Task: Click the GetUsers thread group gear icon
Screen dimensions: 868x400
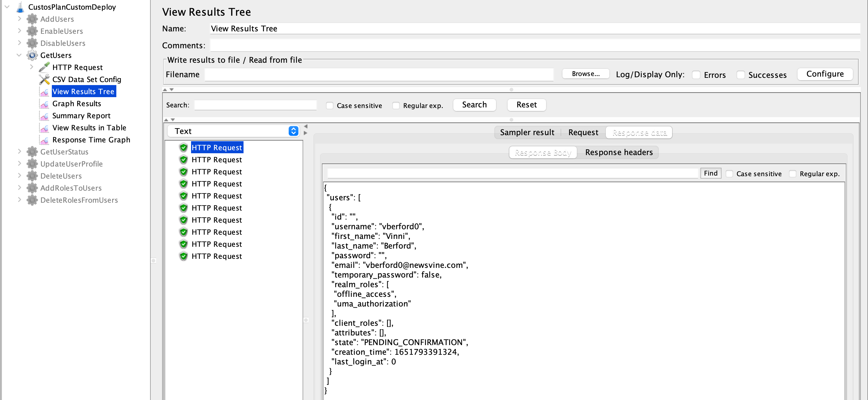Action: tap(32, 55)
